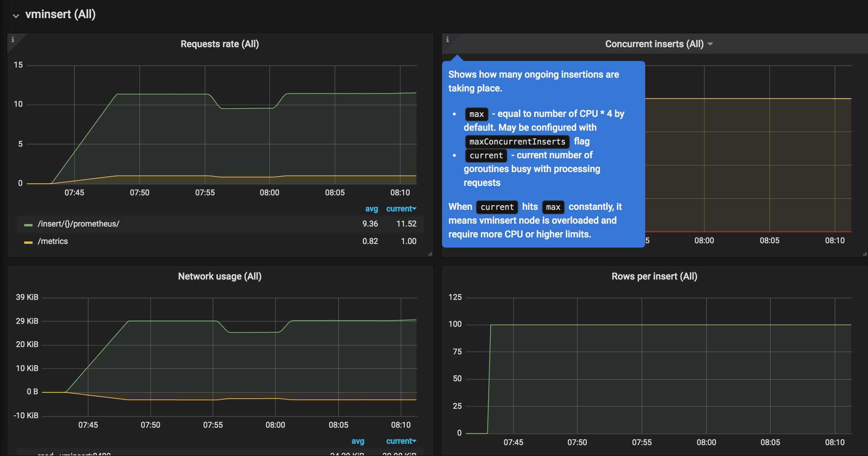Click the Concurrent inserts title dropdown caret
The width and height of the screenshot is (868, 456).
click(x=710, y=44)
